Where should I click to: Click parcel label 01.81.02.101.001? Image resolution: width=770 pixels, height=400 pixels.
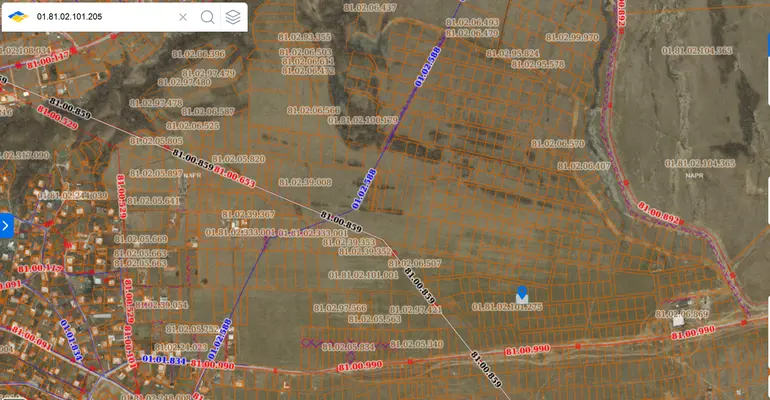click(363, 275)
